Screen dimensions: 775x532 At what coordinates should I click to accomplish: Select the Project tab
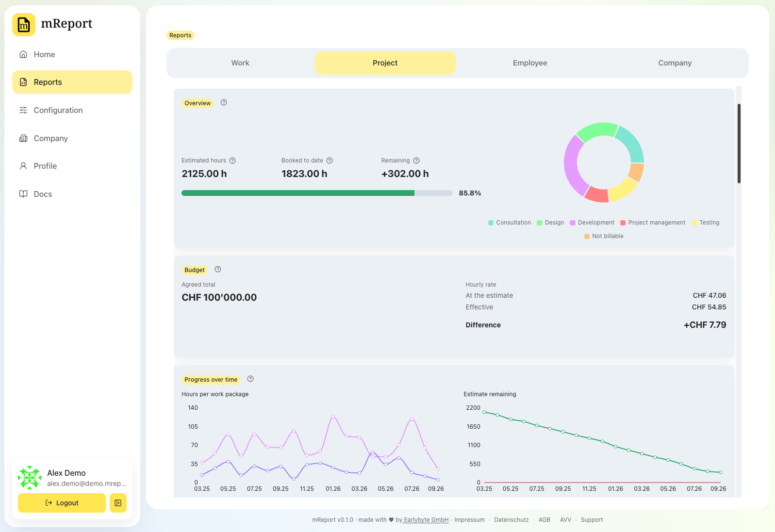click(385, 63)
